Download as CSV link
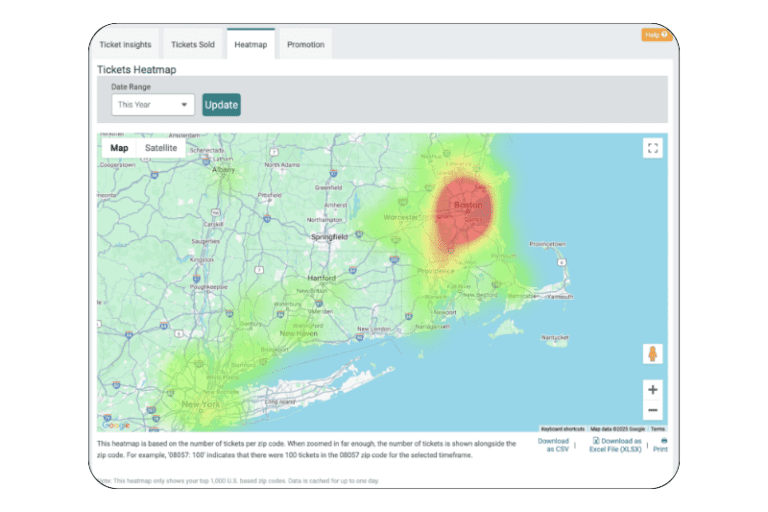This screenshot has height=512, width=768. (553, 445)
